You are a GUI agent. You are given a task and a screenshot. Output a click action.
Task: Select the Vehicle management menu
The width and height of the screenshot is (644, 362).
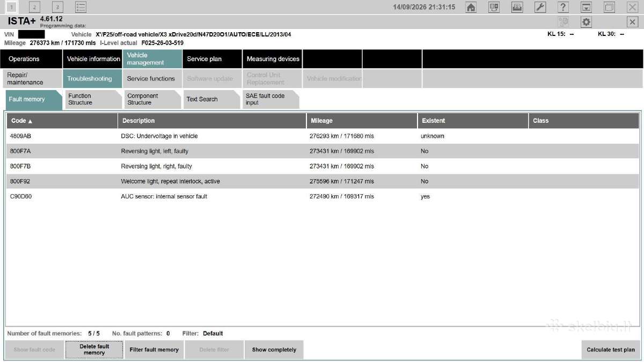point(152,59)
